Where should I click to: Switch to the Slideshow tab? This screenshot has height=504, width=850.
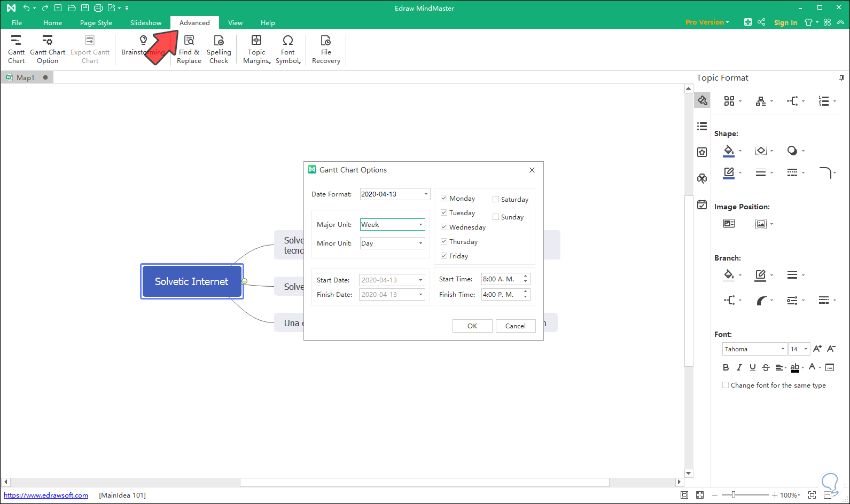pyautogui.click(x=146, y=22)
